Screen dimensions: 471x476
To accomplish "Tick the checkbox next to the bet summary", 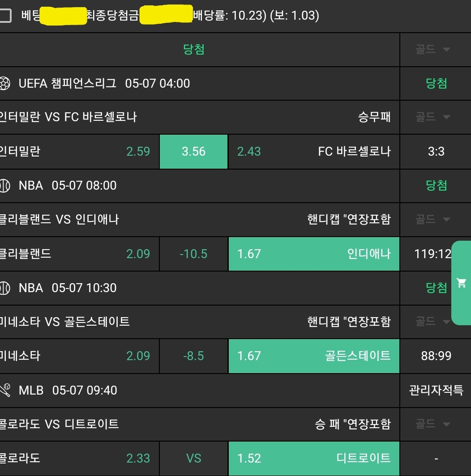I will [x=5, y=16].
